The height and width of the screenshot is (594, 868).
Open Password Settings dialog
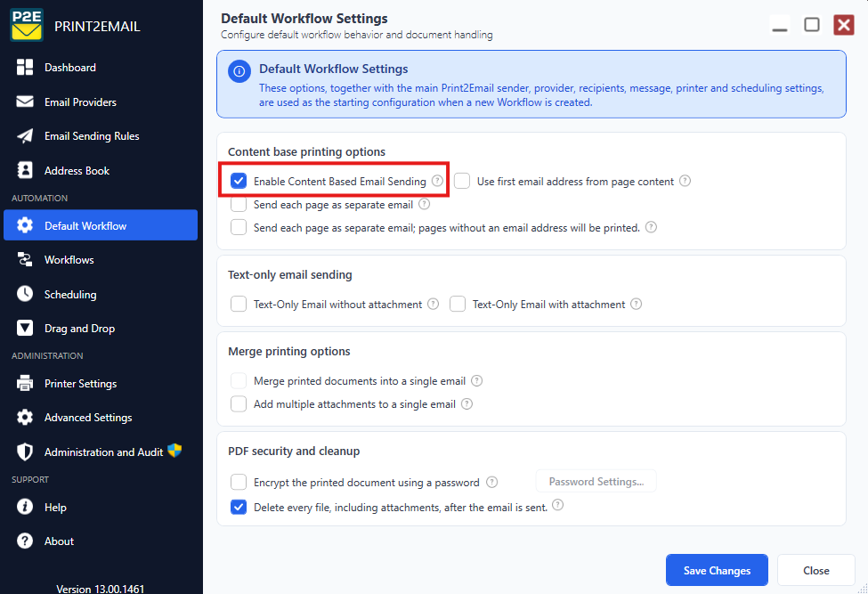(596, 481)
